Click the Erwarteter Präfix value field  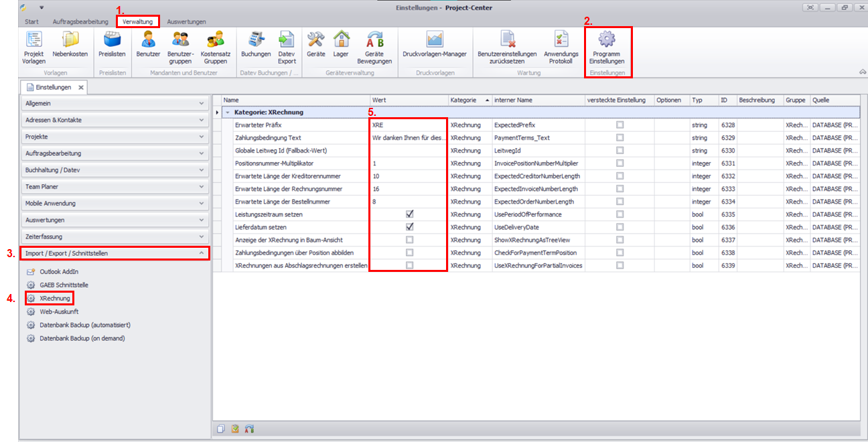(409, 125)
